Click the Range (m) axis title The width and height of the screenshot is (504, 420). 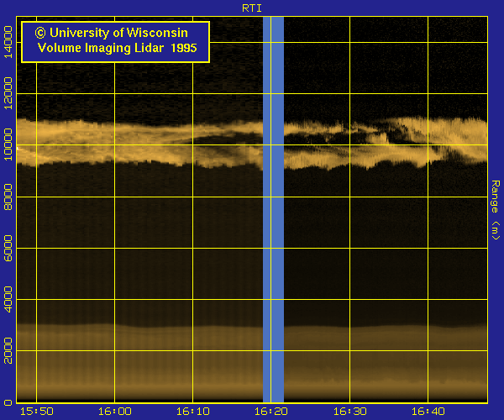pyautogui.click(x=496, y=210)
